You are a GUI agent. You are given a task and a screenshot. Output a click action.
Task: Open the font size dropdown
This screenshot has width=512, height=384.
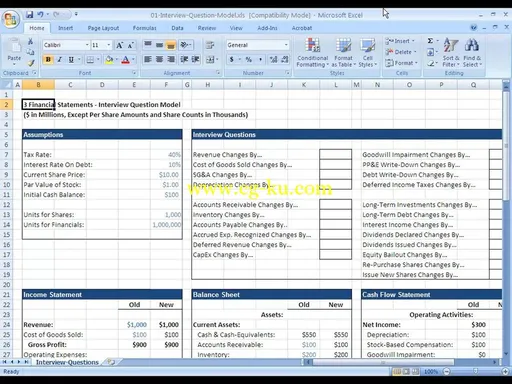pos(109,45)
